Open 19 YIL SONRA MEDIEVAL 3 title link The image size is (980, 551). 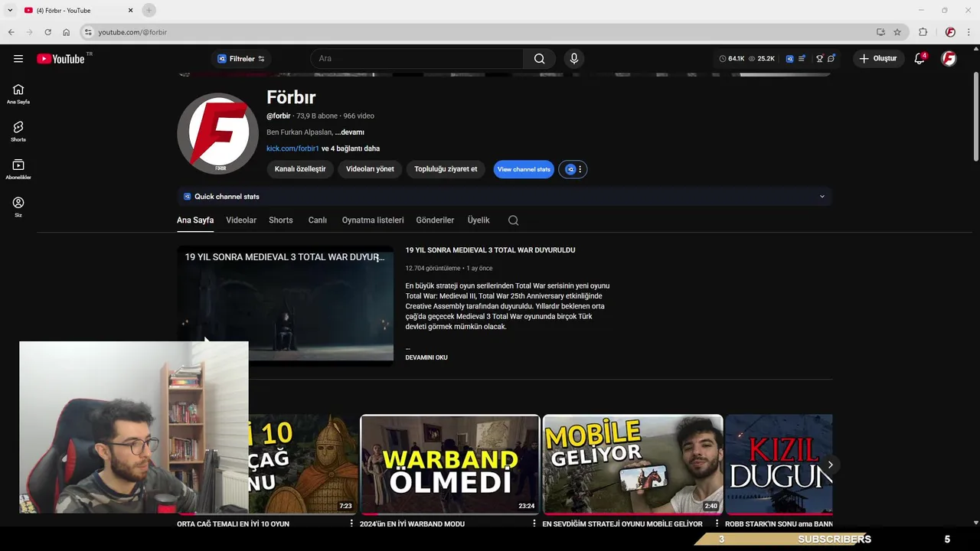pyautogui.click(x=490, y=250)
